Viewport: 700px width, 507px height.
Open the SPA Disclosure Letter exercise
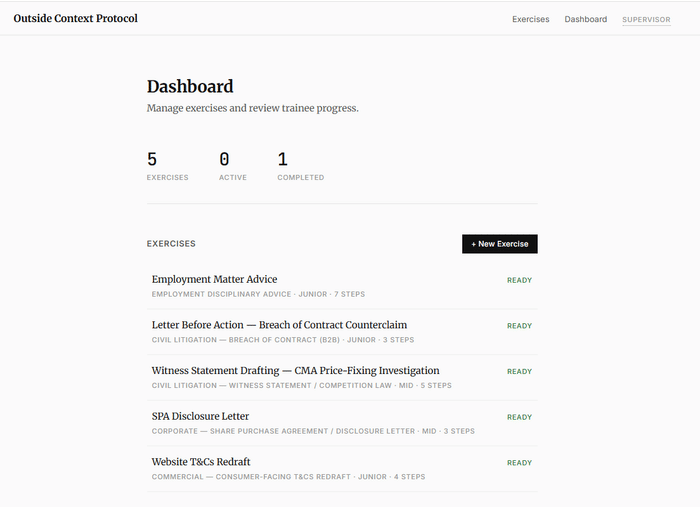200,416
